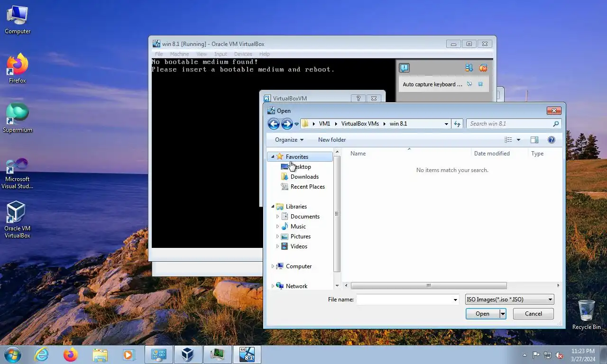Open the Firefox desktop shortcut
This screenshot has width=607, height=364.
coord(18,69)
